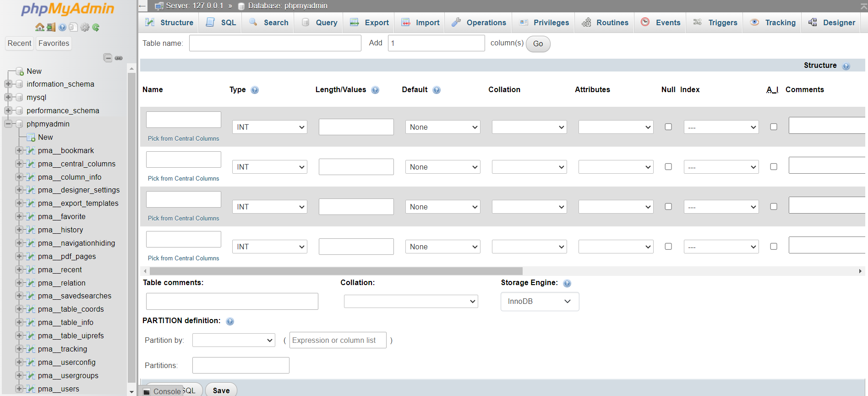Collapse the phpmyadmin database node
868x396 pixels.
(x=8, y=124)
